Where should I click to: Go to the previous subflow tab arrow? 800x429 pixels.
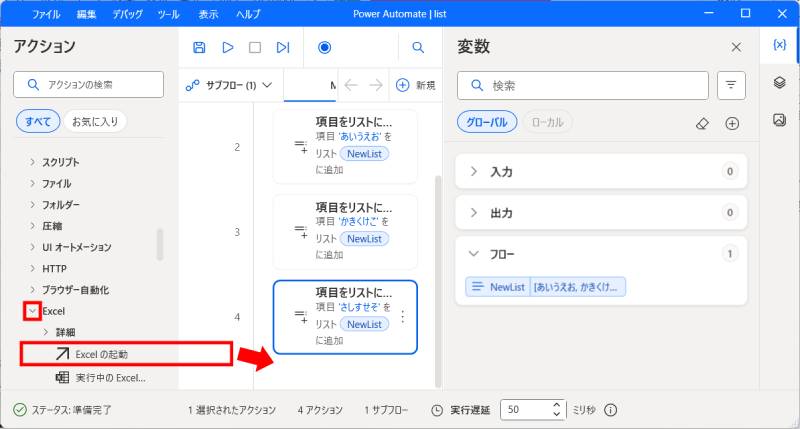click(x=351, y=85)
